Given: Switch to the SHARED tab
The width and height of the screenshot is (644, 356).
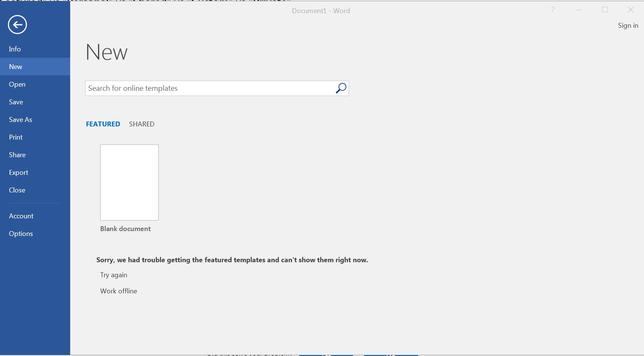Looking at the screenshot, I should pyautogui.click(x=141, y=124).
